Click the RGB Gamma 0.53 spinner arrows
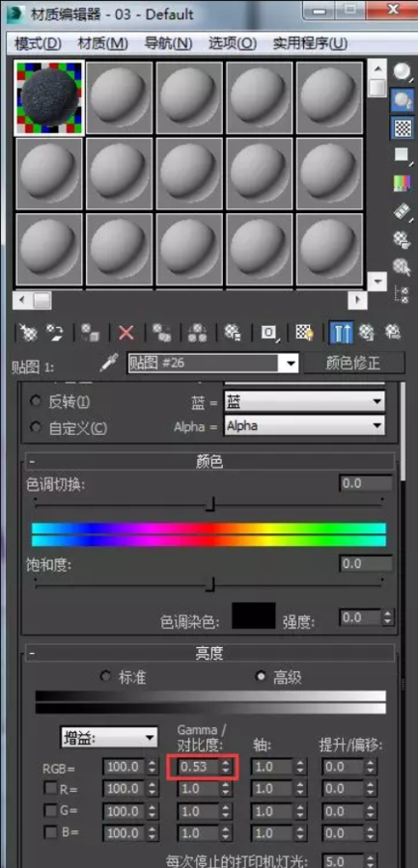 (226, 767)
